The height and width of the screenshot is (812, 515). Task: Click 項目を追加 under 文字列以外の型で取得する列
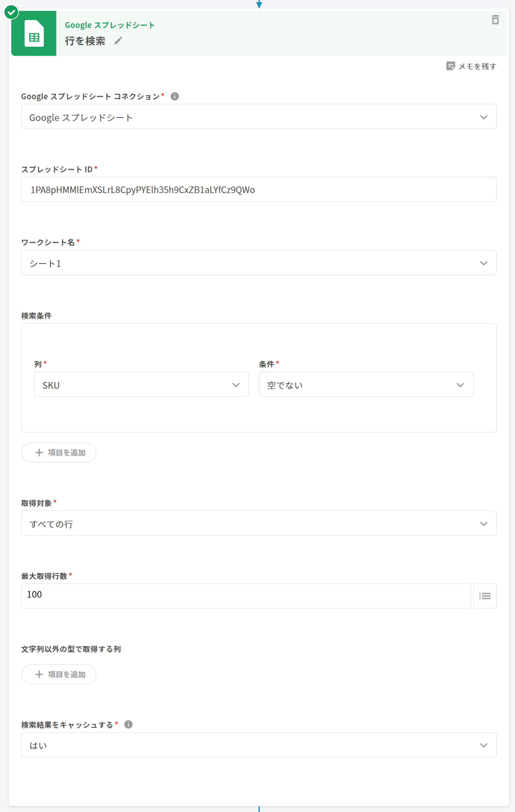point(59,674)
